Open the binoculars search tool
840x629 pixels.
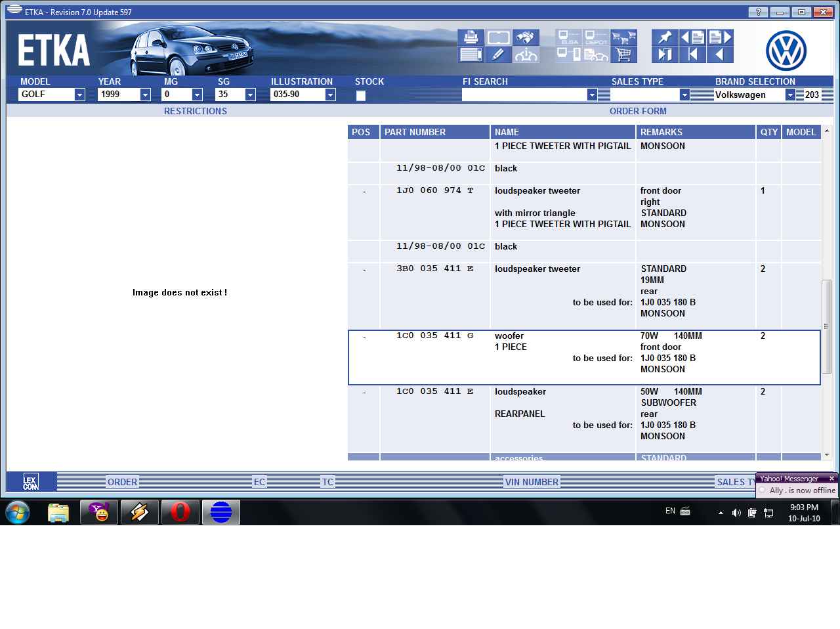point(526,37)
